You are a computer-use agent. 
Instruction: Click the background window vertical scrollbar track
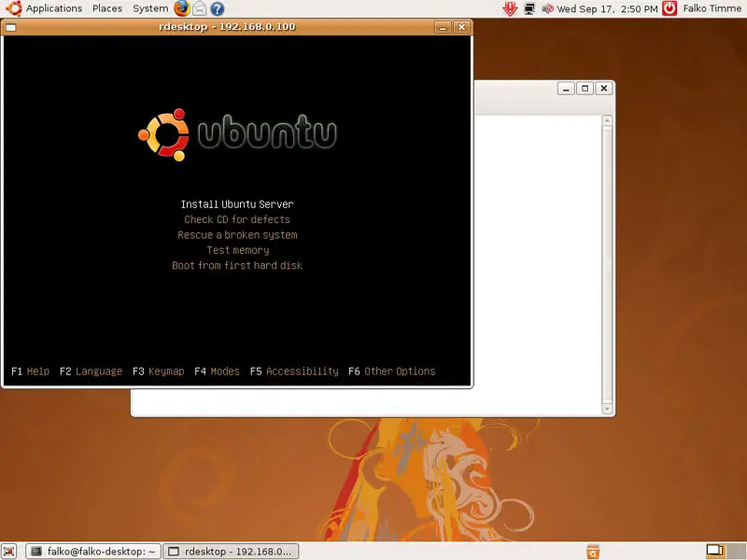click(x=607, y=264)
